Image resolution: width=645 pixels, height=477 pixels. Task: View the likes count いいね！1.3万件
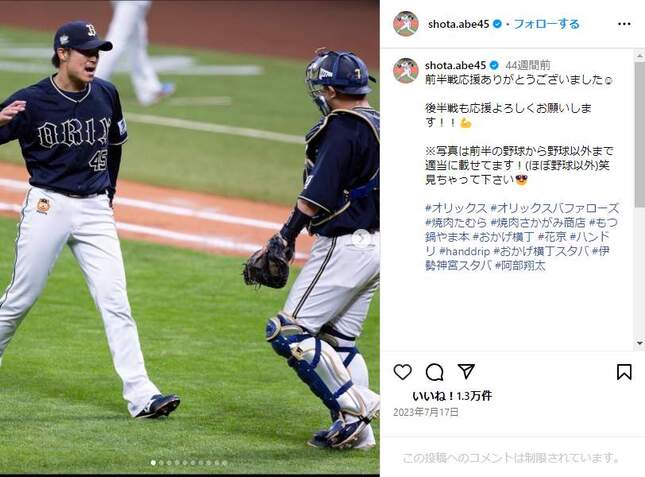452,396
